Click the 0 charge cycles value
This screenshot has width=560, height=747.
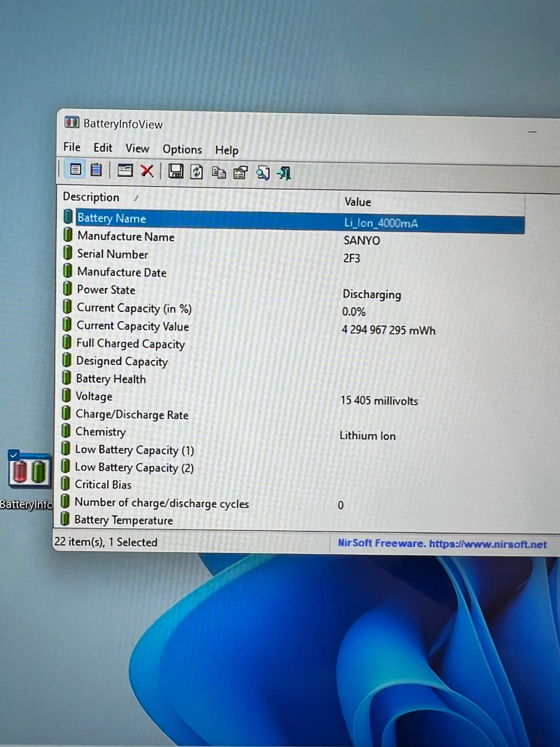(340, 505)
